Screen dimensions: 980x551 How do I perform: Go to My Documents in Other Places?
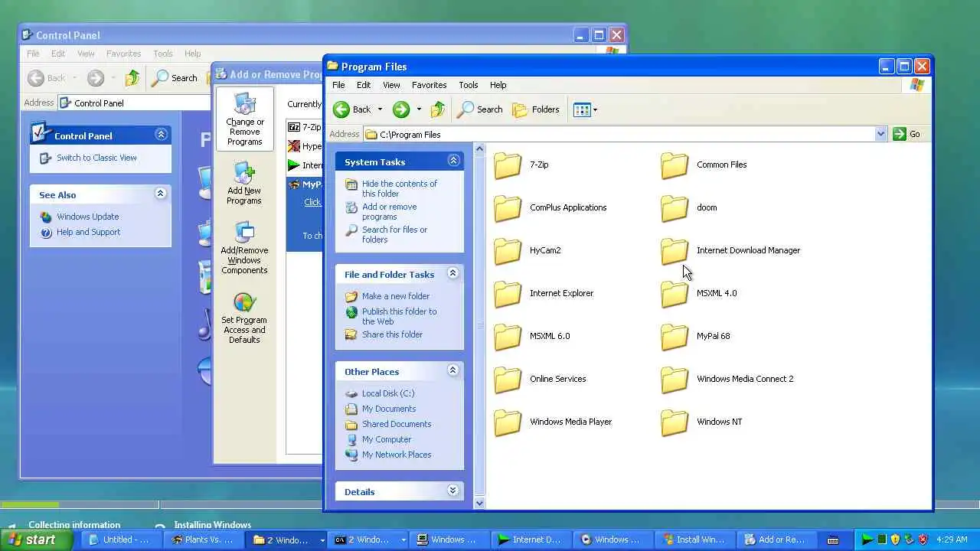pos(381,409)
